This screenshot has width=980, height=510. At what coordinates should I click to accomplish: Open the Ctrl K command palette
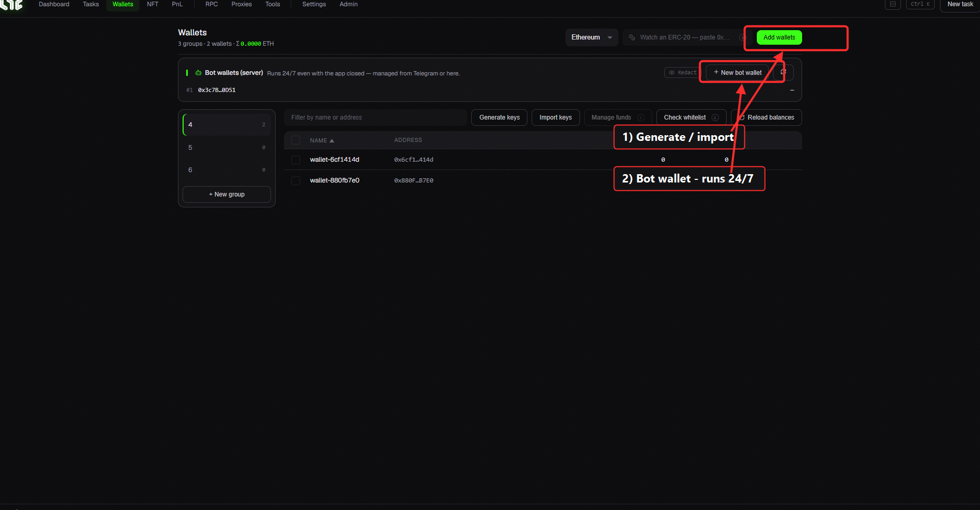pyautogui.click(x=920, y=4)
